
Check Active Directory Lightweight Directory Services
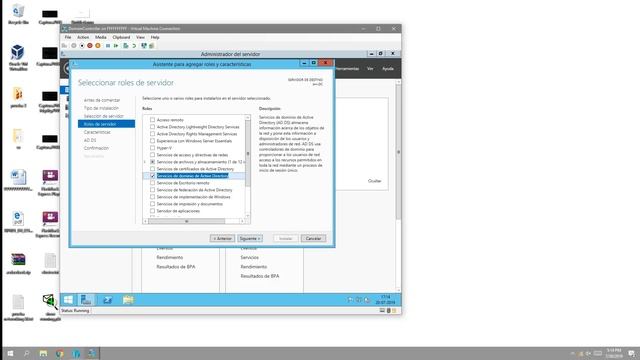(x=152, y=127)
